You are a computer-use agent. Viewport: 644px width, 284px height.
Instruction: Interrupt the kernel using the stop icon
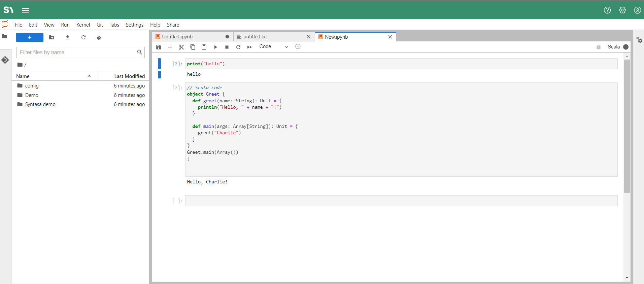[x=227, y=47]
